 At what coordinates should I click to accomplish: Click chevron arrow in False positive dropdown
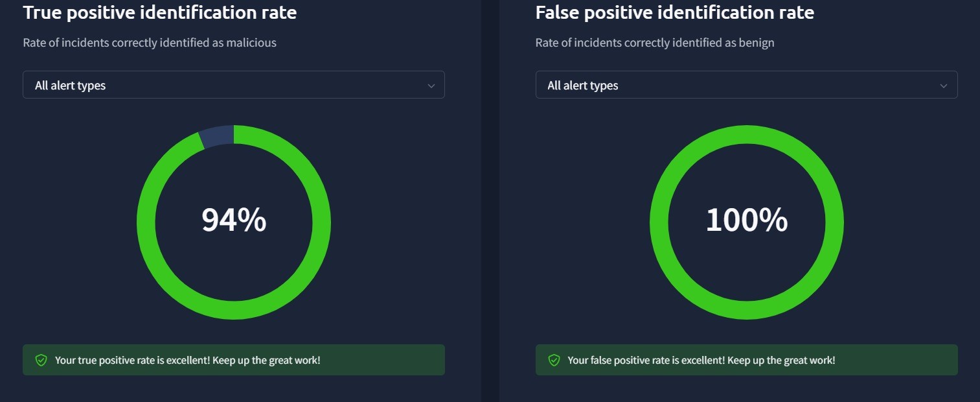pyautogui.click(x=944, y=86)
